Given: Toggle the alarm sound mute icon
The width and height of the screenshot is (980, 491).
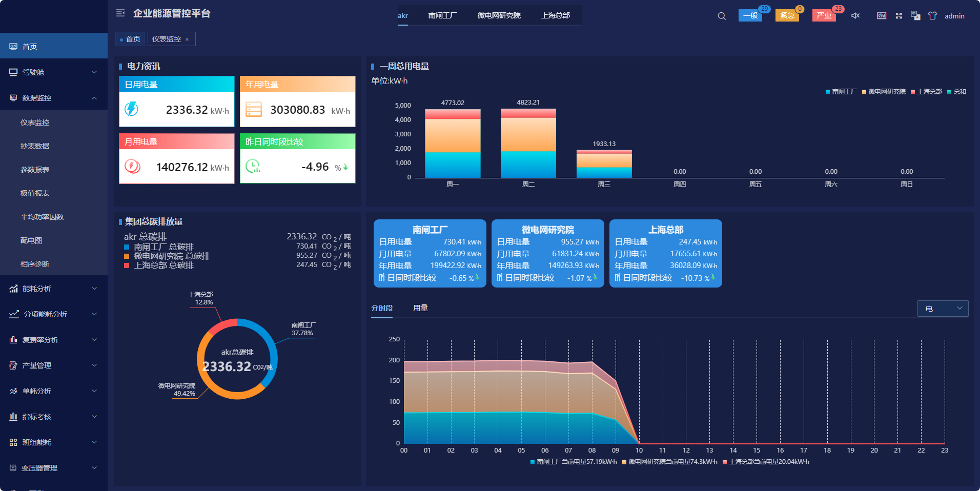Looking at the screenshot, I should coord(855,16).
